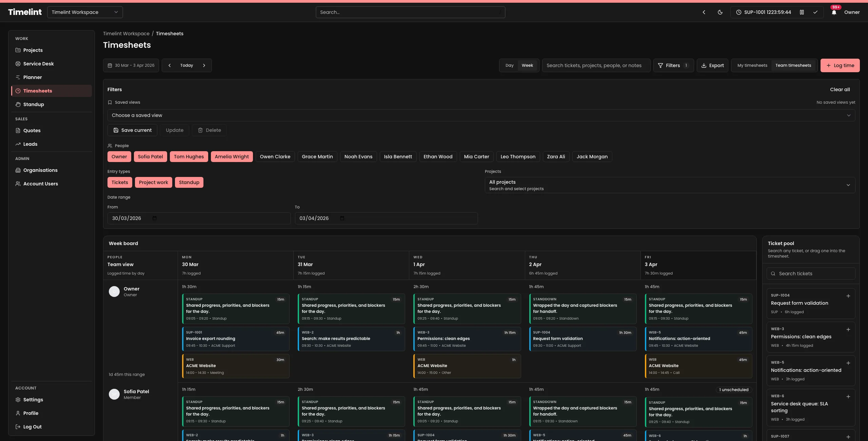This screenshot has height=441, width=868.
Task: Switch to Day view tab
Action: (x=509, y=65)
